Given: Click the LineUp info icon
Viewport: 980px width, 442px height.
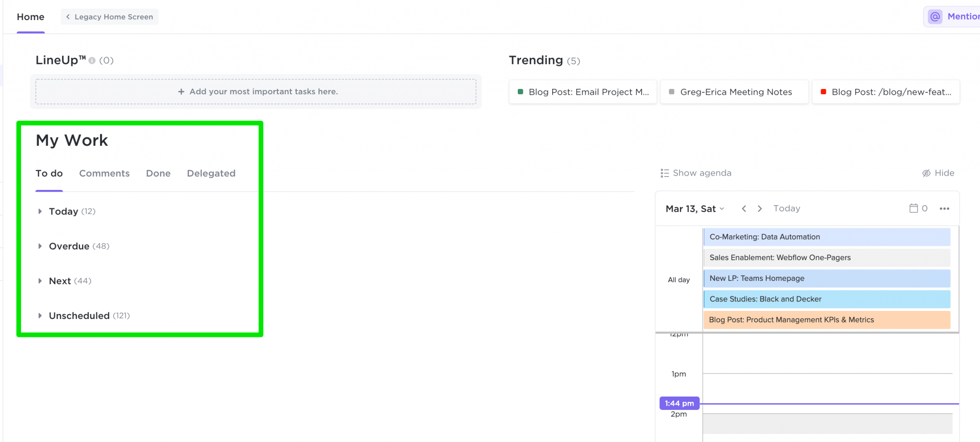Looking at the screenshot, I should (x=92, y=61).
